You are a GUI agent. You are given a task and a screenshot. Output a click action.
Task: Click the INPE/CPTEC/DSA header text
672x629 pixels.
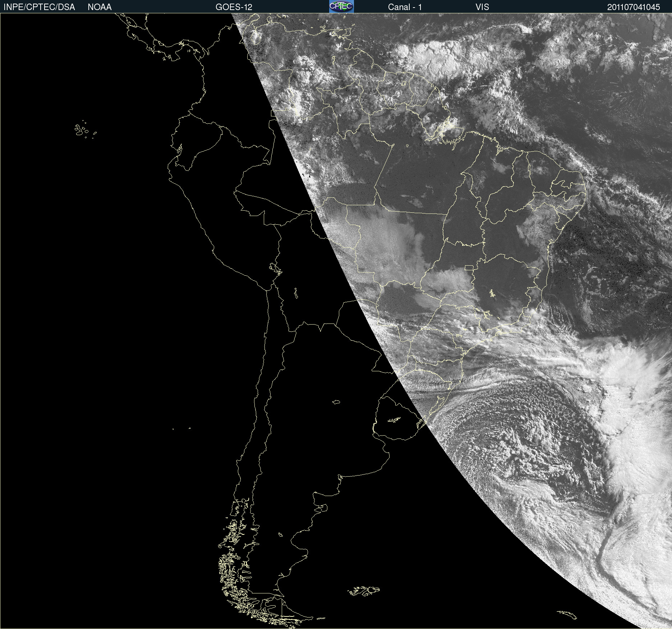pyautogui.click(x=39, y=7)
